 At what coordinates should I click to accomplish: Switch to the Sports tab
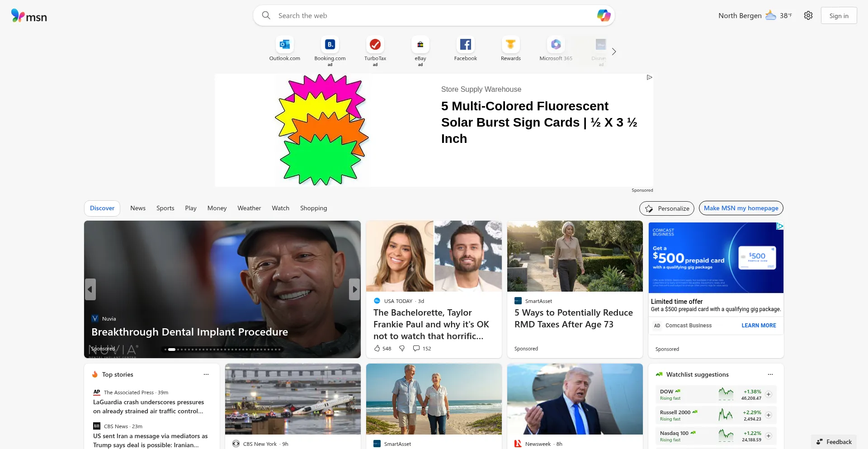click(165, 208)
